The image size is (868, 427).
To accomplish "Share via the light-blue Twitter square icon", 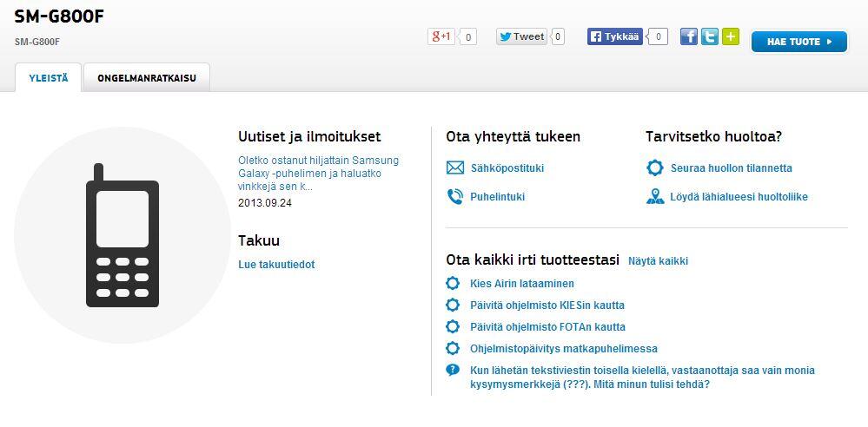I will click(x=710, y=36).
